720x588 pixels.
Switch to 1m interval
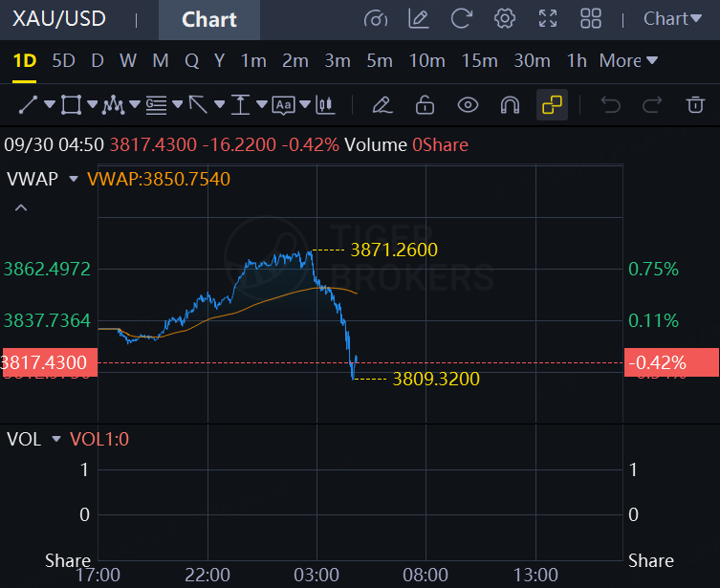pyautogui.click(x=253, y=60)
